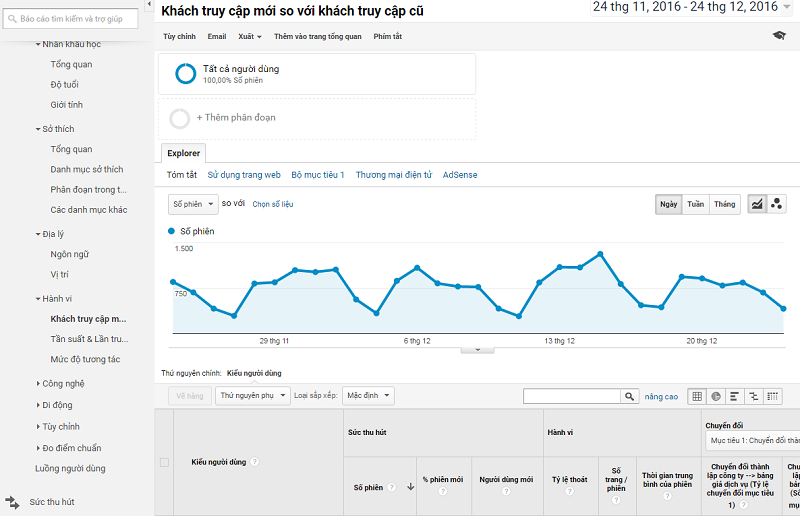The height and width of the screenshot is (516, 800).
Task: Select the pie chart percentage view
Action: tap(716, 396)
